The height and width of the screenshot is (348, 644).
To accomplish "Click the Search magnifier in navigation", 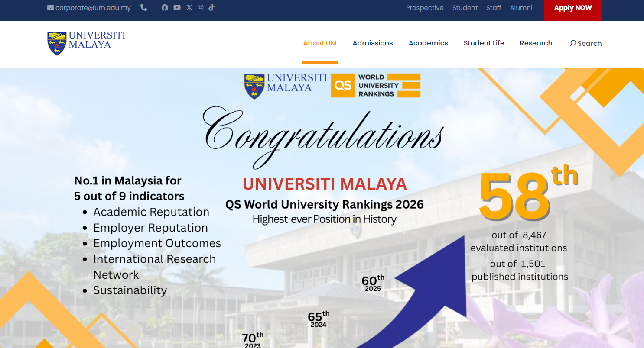I will 572,43.
